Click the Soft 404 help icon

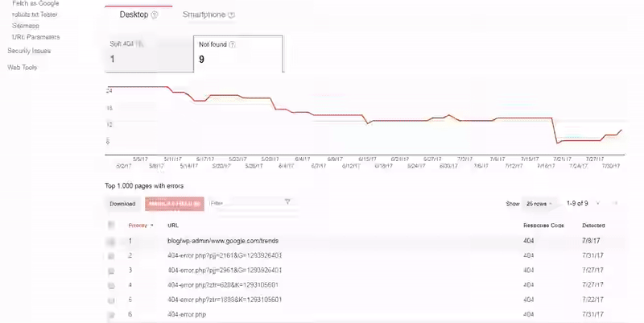point(140,44)
